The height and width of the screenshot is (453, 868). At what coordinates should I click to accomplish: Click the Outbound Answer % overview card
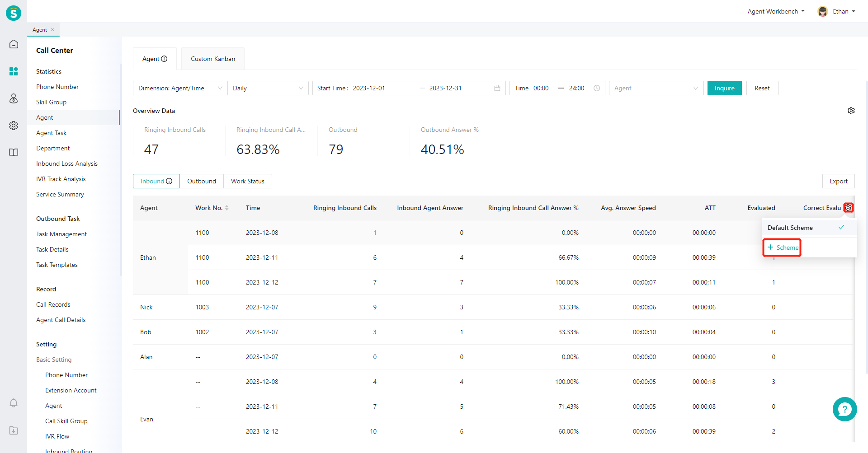coord(456,140)
